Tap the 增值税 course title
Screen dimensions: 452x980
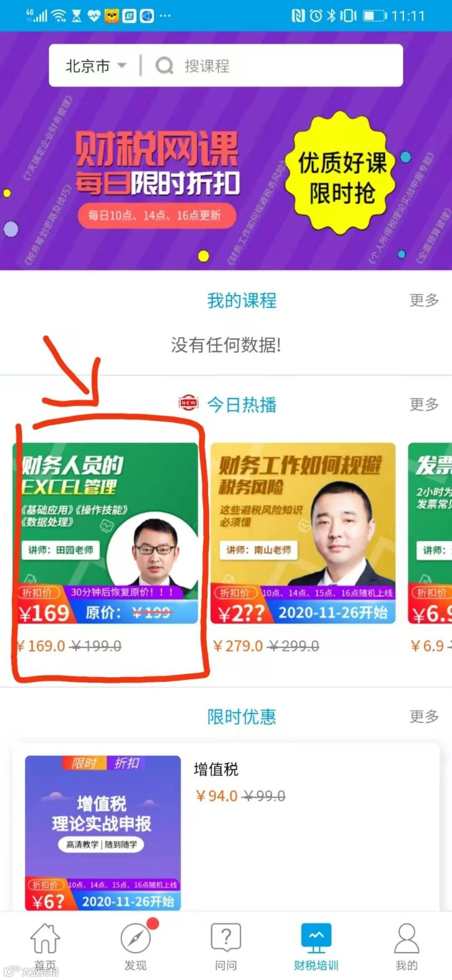click(216, 769)
